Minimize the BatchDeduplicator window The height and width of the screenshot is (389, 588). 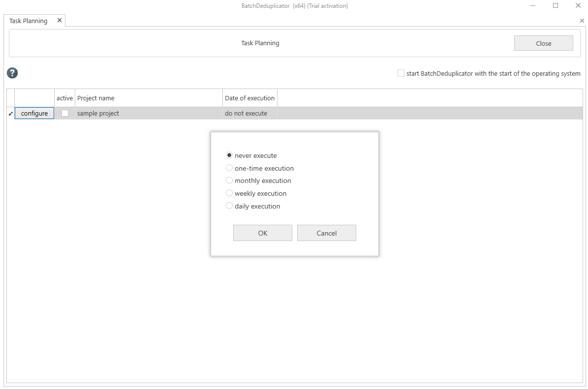click(533, 6)
